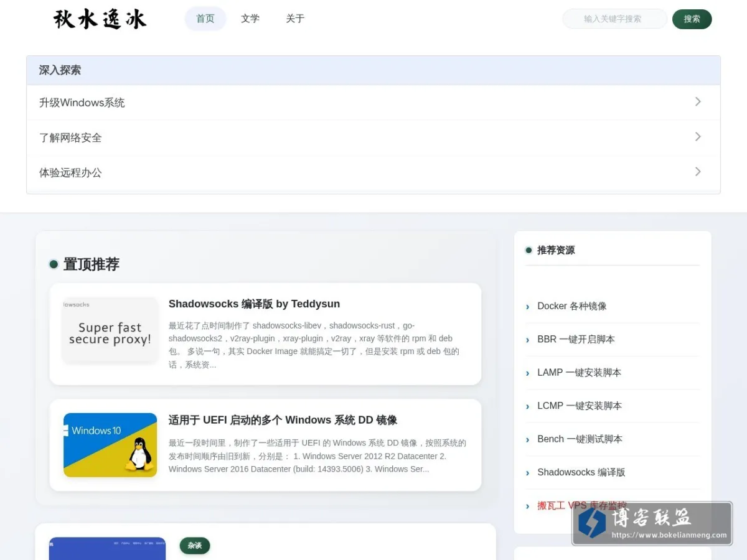Viewport: 747px width, 560px height.
Task: Click the Super fast secure proxy thumbnail
Action: (x=110, y=329)
